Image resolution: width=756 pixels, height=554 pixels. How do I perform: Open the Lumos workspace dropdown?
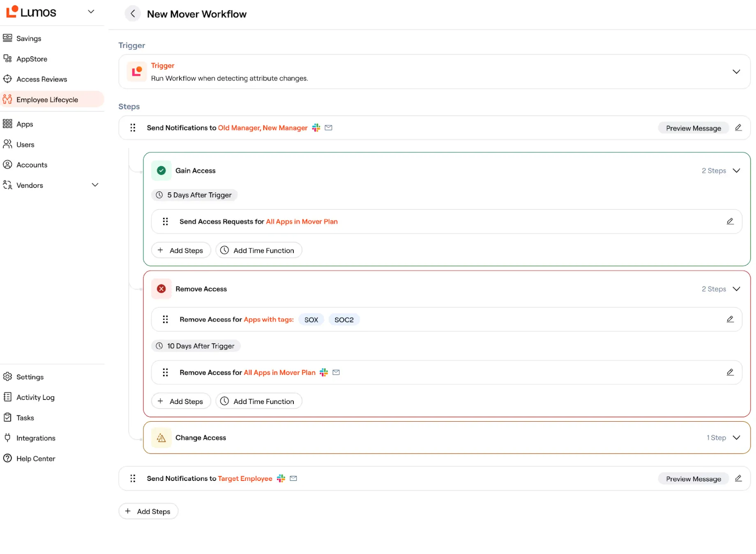91,12
